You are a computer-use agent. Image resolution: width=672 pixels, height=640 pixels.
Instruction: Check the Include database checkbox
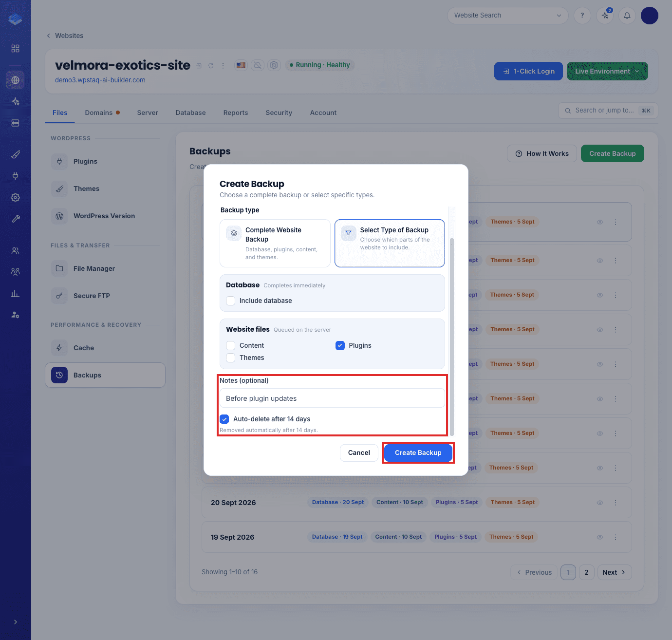[x=231, y=301]
